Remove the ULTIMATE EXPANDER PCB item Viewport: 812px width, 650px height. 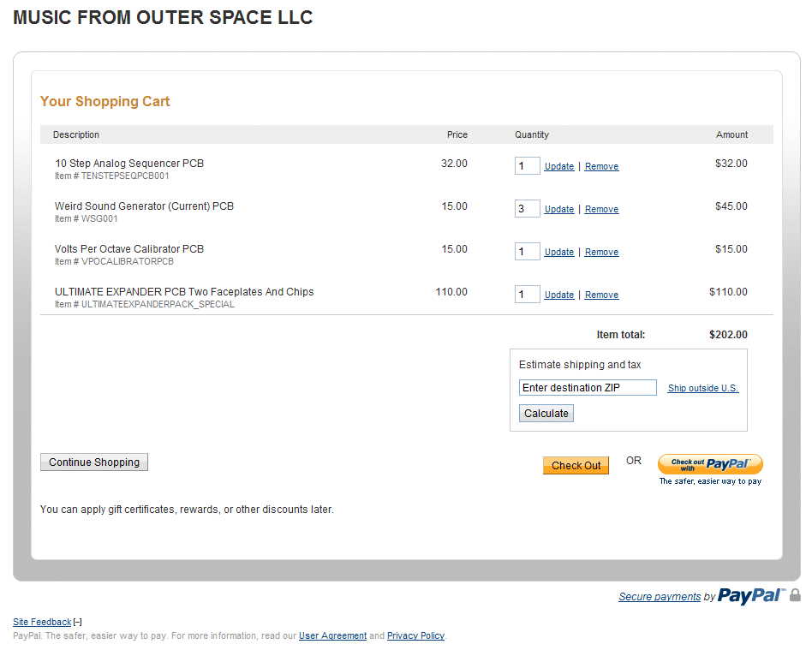click(601, 295)
